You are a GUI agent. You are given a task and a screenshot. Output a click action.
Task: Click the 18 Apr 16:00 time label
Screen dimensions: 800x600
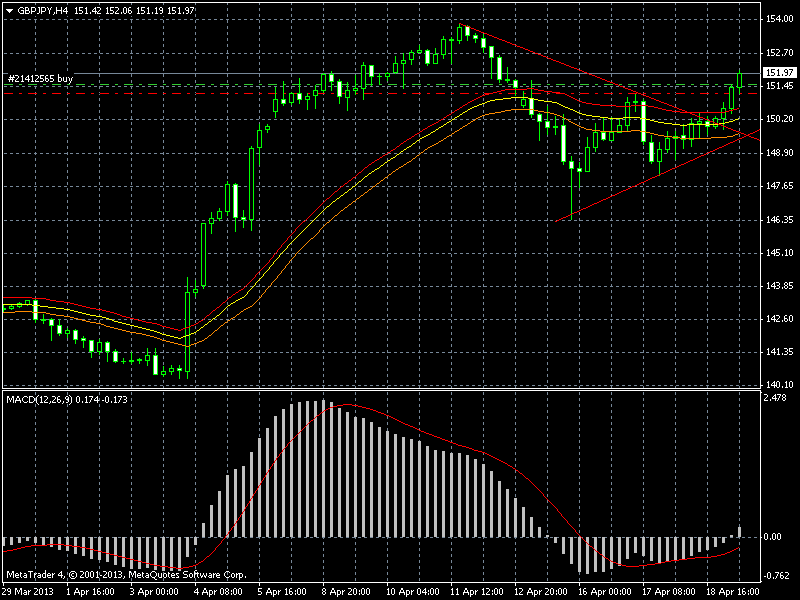[x=733, y=592]
